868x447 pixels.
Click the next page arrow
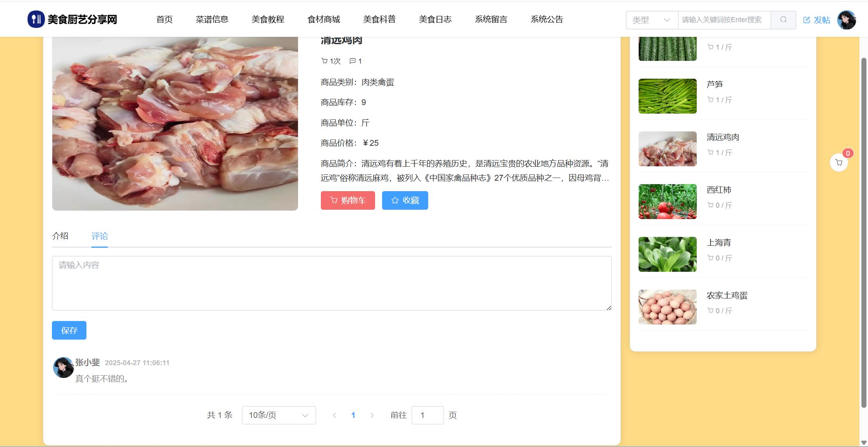(x=372, y=415)
